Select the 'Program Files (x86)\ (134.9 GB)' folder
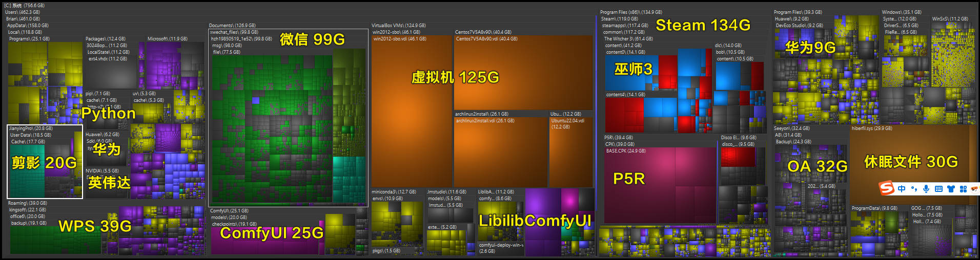The height and width of the screenshot is (260, 980). [631, 12]
